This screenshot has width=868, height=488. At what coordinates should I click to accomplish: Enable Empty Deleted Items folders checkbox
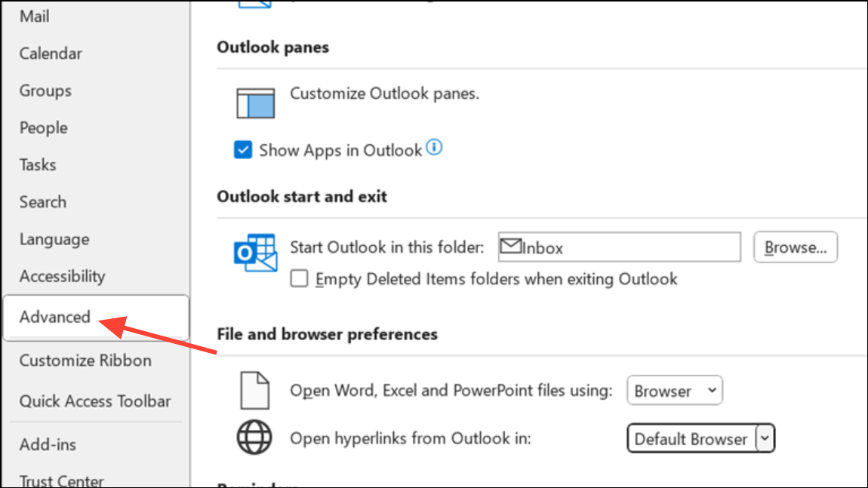[300, 278]
